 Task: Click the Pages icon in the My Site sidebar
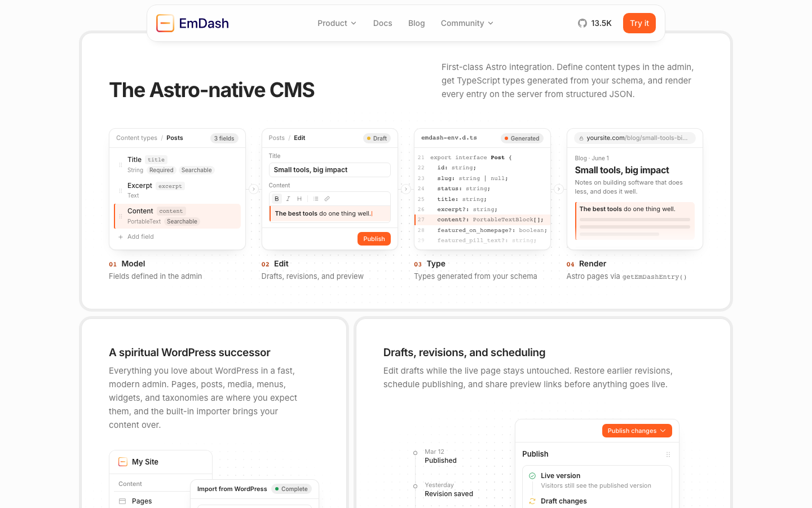(122, 501)
